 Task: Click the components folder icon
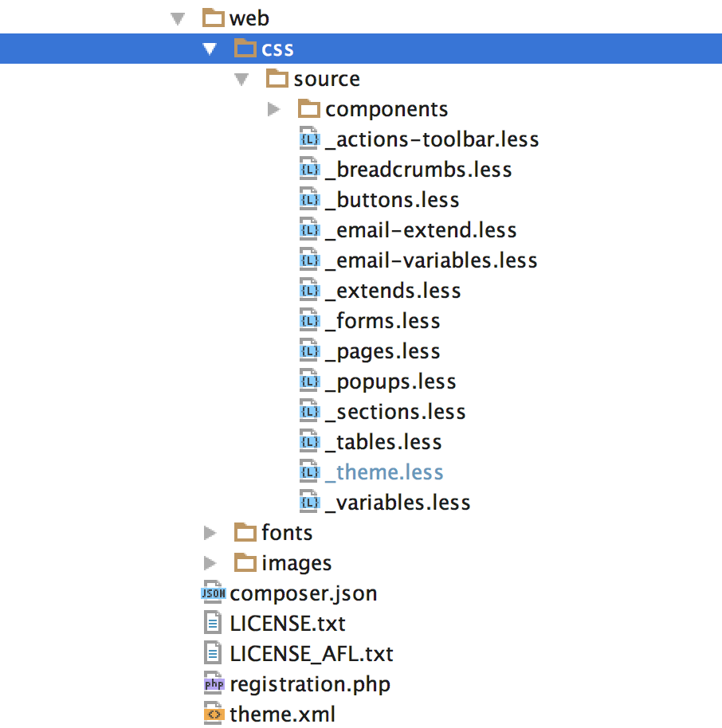pyautogui.click(x=309, y=108)
